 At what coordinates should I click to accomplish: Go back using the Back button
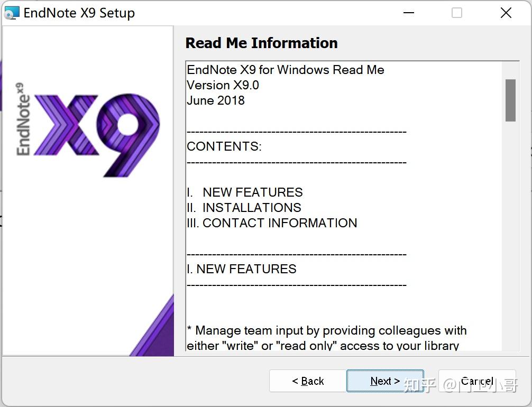pyautogui.click(x=308, y=381)
